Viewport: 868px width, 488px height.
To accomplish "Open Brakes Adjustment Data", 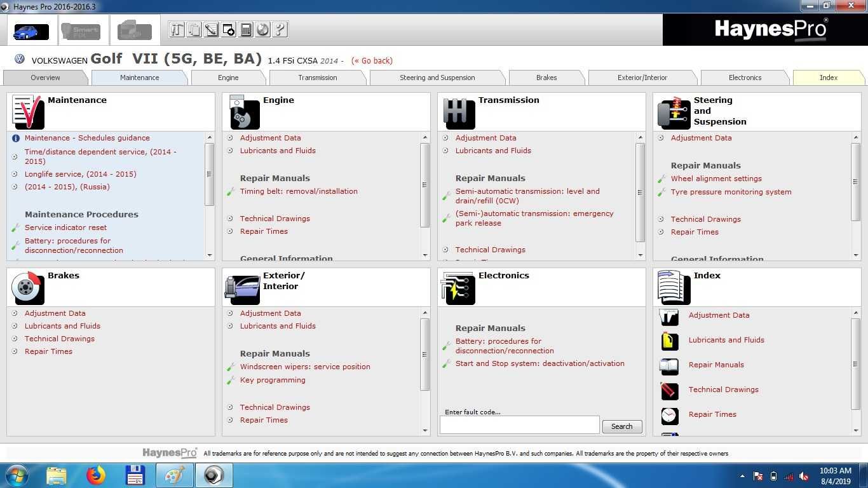I will 55,313.
